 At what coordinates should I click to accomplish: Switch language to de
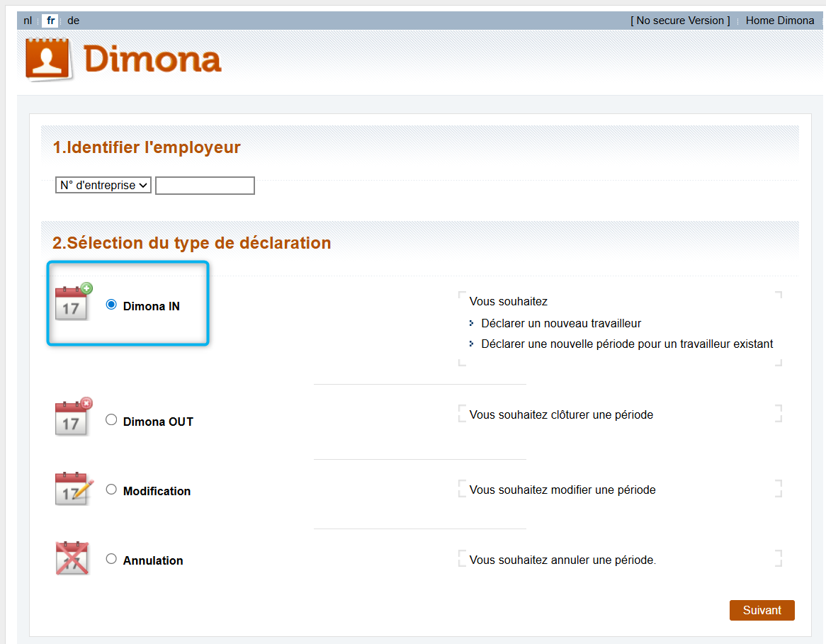pyautogui.click(x=73, y=21)
